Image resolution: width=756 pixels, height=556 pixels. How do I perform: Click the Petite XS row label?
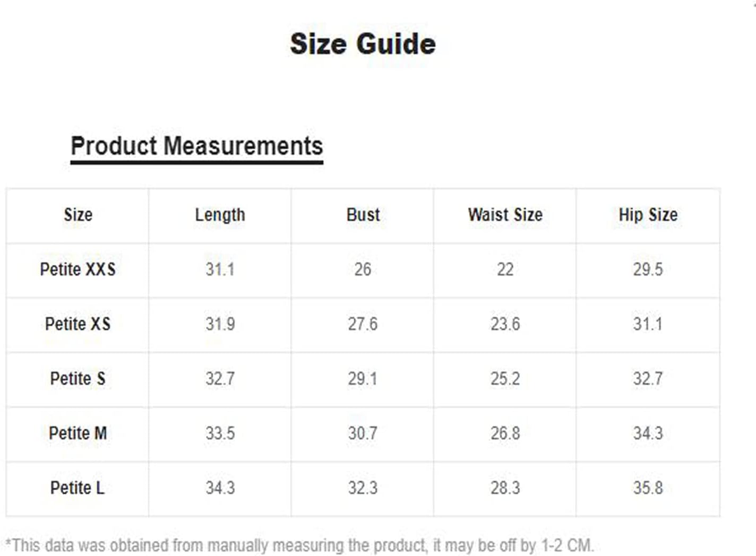point(78,324)
